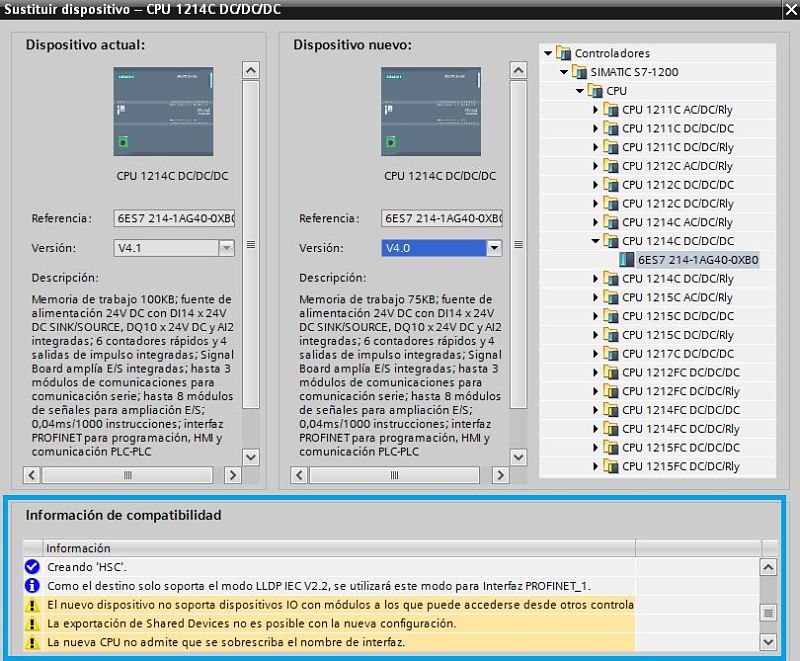Click the blue checkmark icon beside Creando 'HSC'
800x661 pixels.
pyautogui.click(x=32, y=567)
